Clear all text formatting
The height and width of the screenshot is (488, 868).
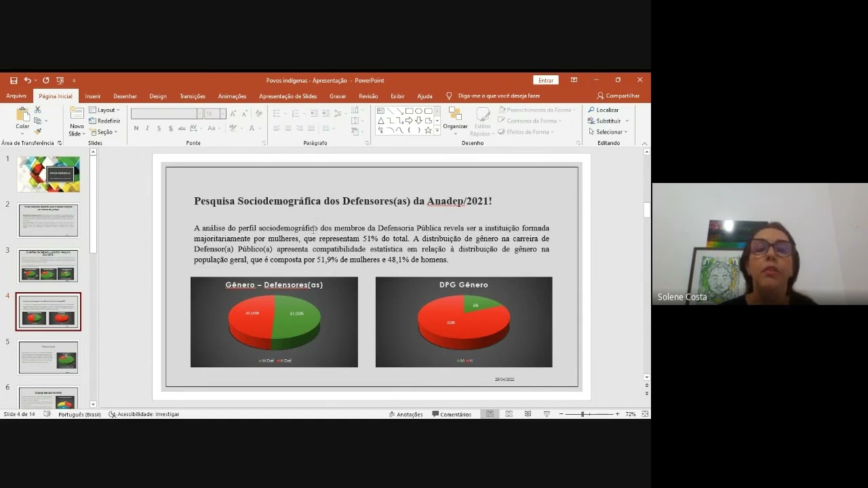click(x=259, y=113)
